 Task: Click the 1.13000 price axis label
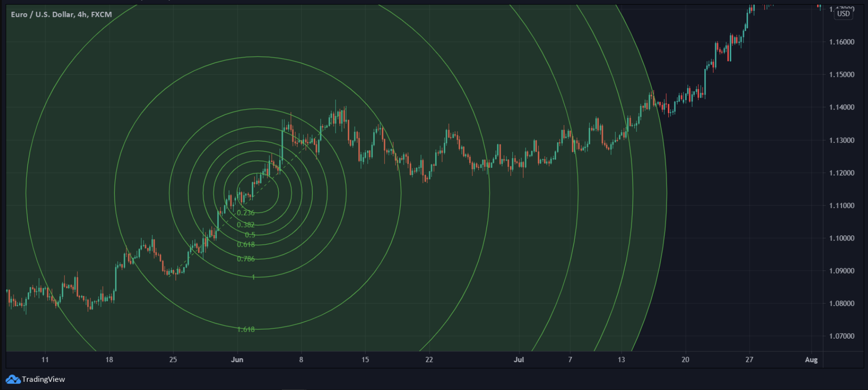tap(842, 140)
